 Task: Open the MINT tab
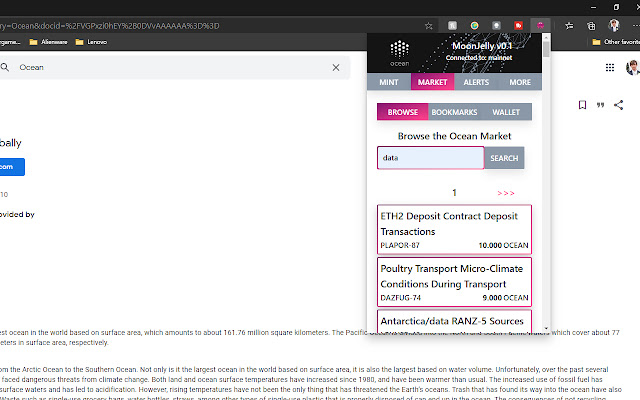pos(389,82)
